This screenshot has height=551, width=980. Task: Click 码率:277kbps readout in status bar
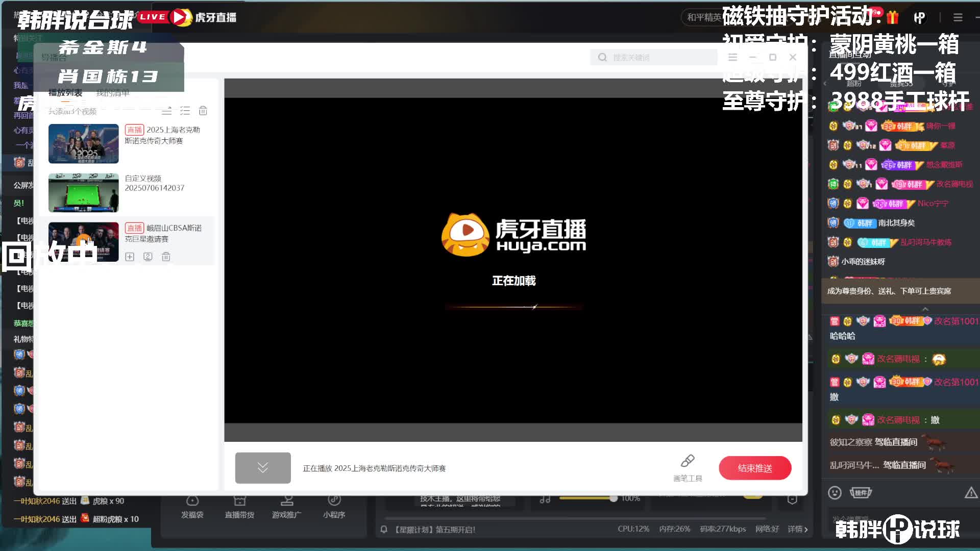click(723, 529)
